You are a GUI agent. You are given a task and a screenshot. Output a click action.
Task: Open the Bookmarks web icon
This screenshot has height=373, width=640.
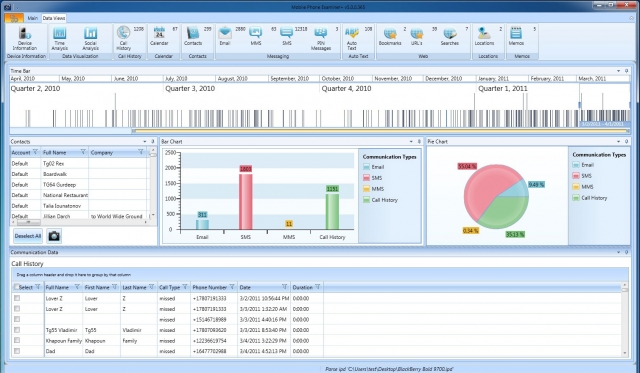pyautogui.click(x=390, y=36)
